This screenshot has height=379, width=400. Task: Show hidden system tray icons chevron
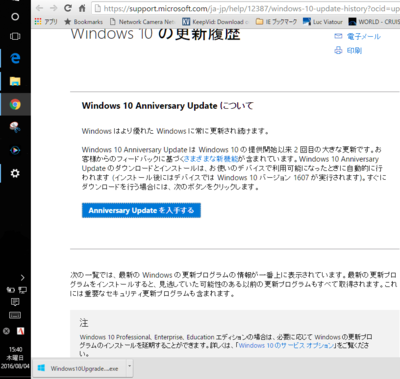(x=22, y=277)
